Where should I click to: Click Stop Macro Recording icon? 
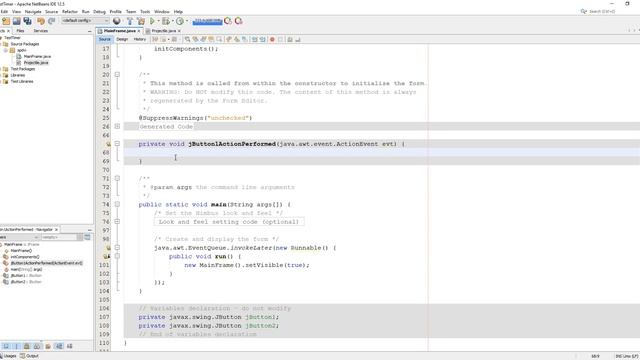point(280,40)
